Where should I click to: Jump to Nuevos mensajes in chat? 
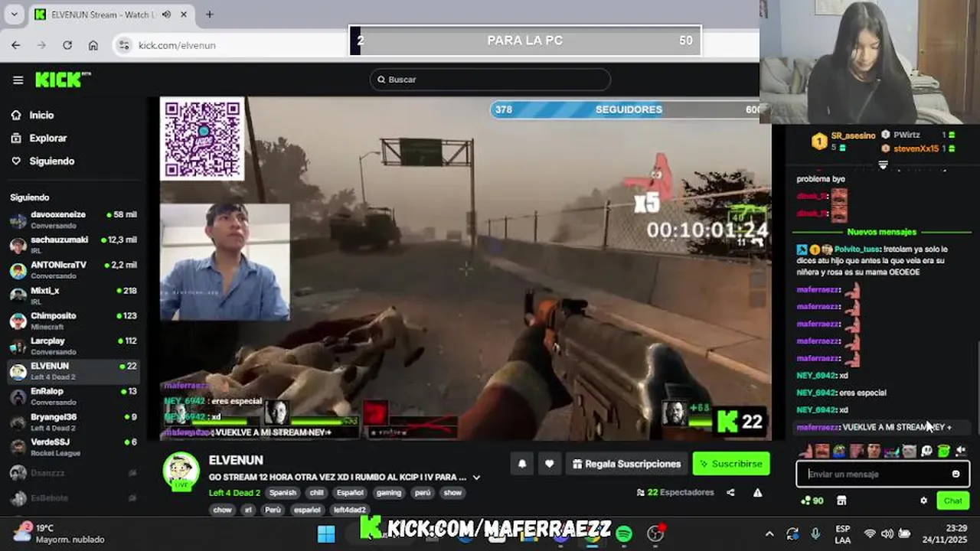click(881, 232)
